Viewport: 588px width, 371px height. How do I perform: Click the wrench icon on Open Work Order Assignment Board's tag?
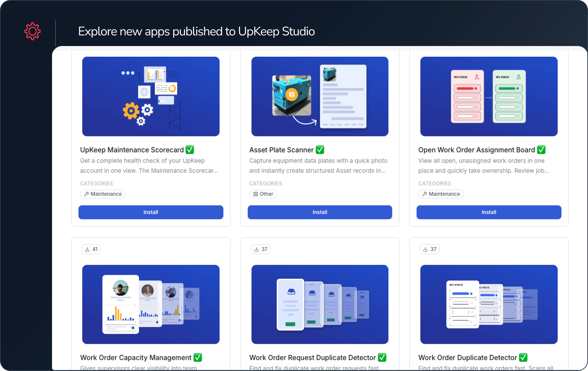coord(425,194)
